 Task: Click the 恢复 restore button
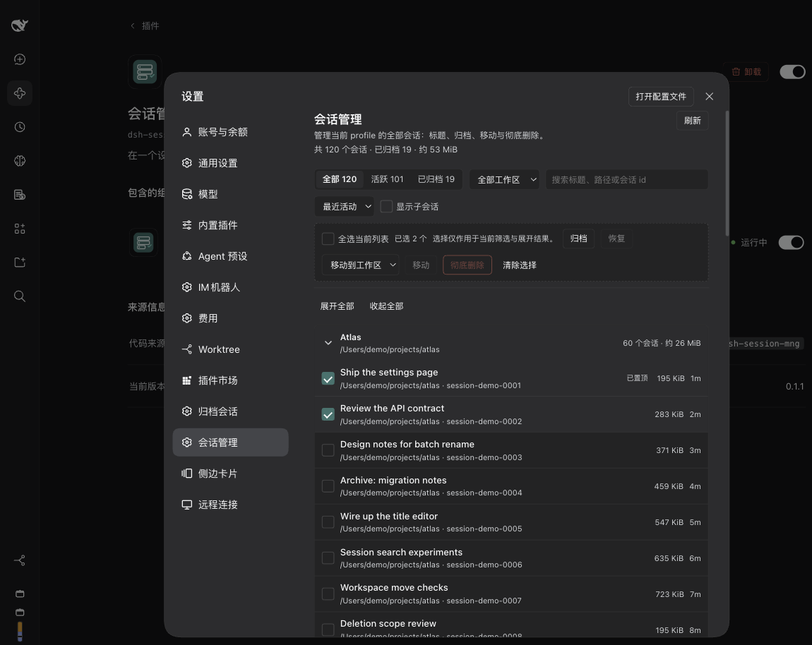(616, 239)
